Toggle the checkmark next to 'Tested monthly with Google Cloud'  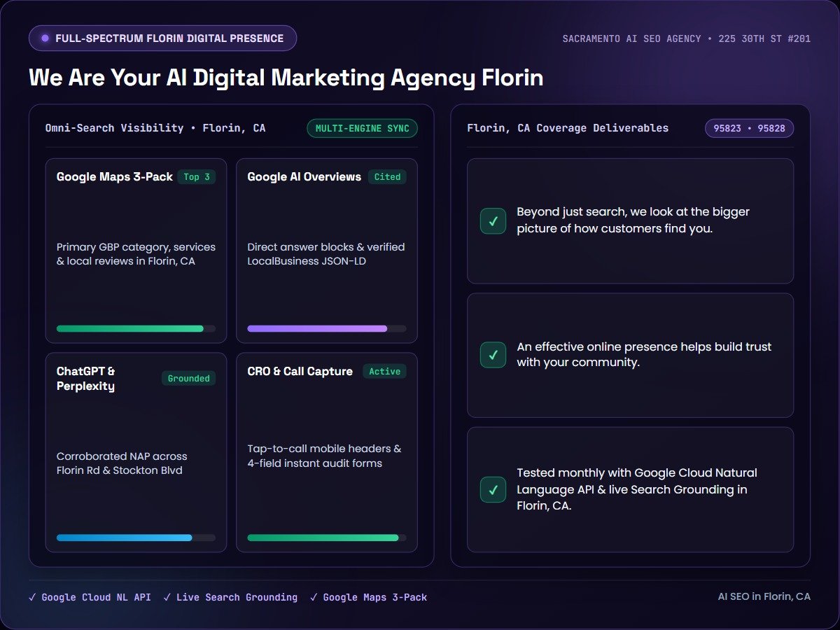tap(493, 489)
